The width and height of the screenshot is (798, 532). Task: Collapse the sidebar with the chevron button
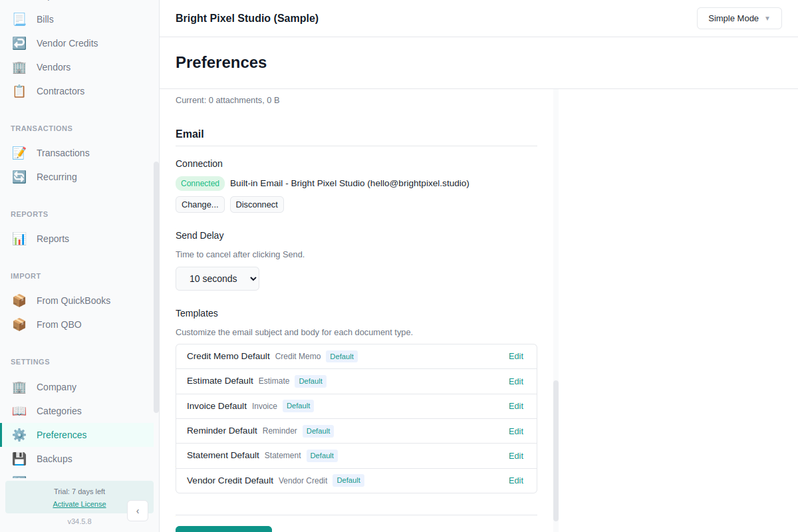[x=138, y=511]
